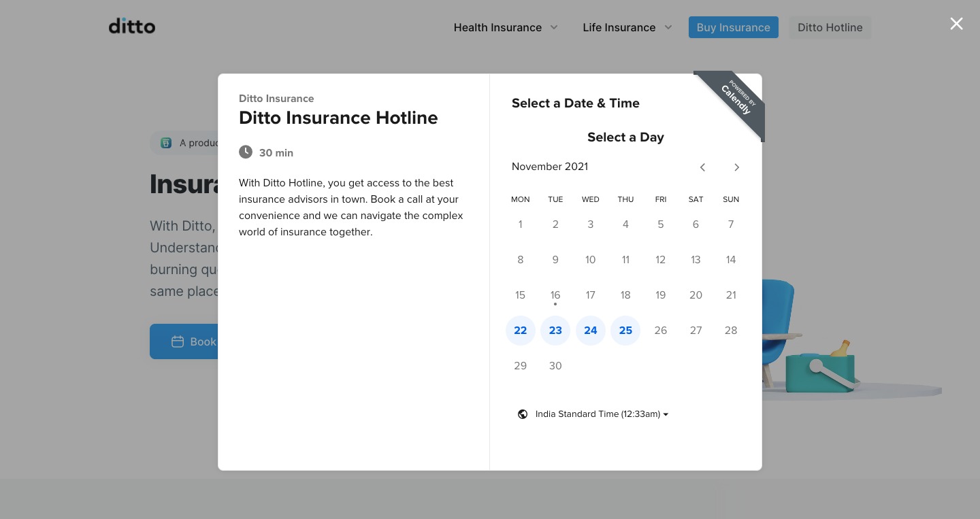Screen dimensions: 980x519
Task: Click the November 2021 month label
Action: [x=550, y=167]
